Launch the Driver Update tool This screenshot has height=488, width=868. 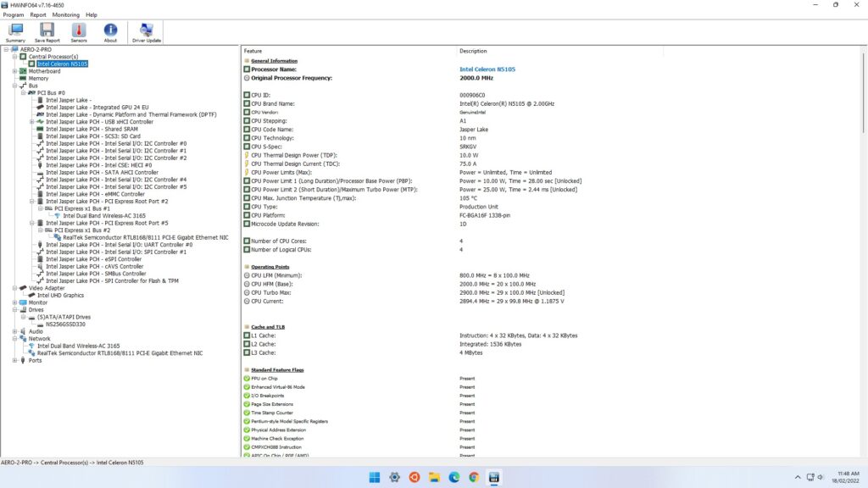[147, 31]
